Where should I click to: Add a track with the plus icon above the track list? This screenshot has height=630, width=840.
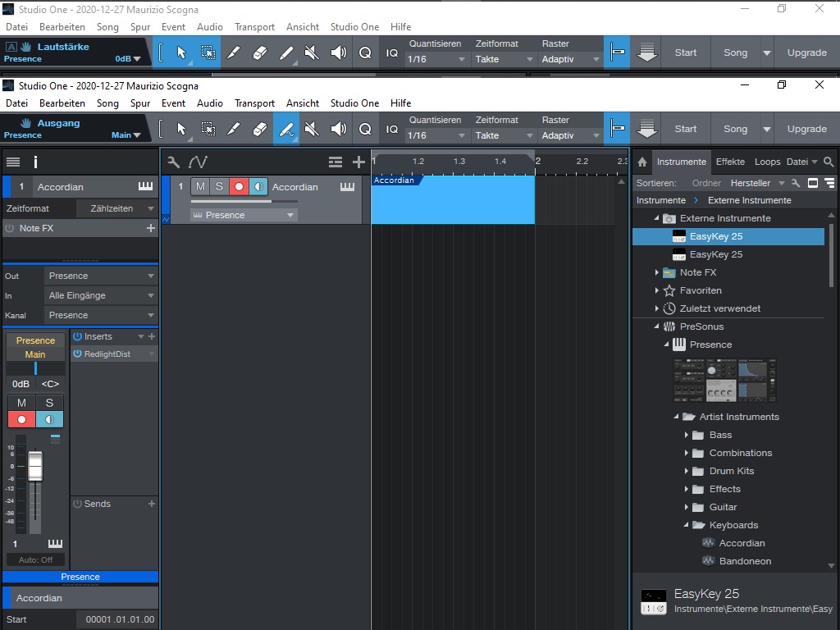coord(358,162)
